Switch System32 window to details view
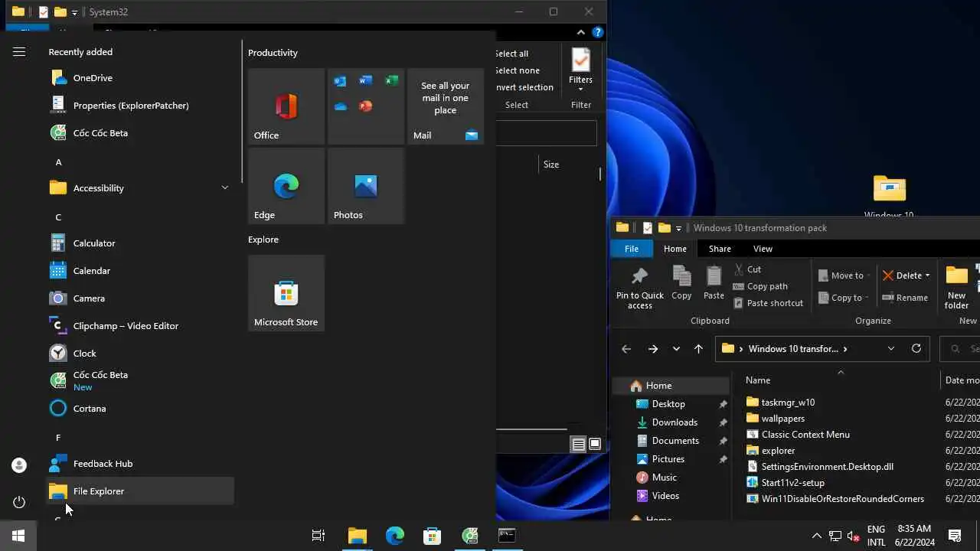Screen dimensions: 980x551 click(579, 445)
